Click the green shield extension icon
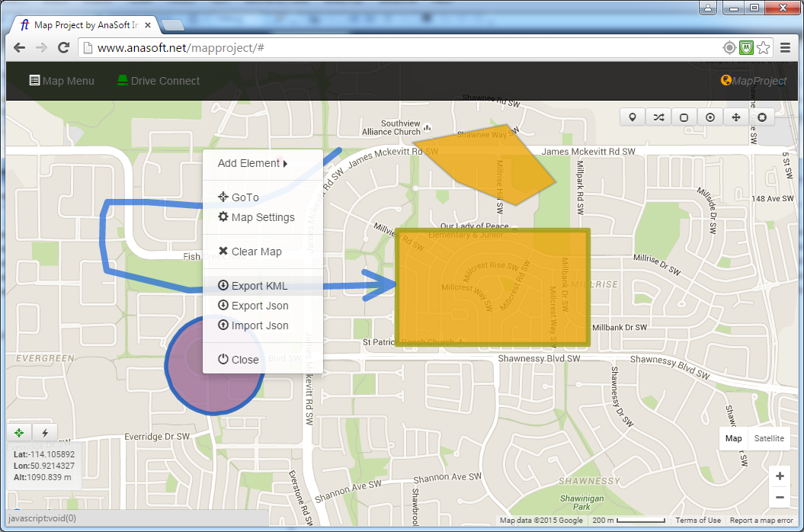 (746, 48)
